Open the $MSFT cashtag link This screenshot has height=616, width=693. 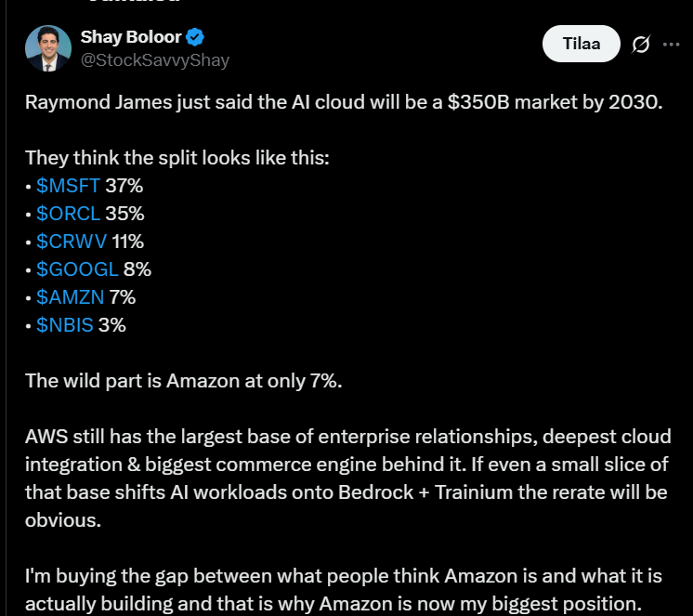point(68,186)
